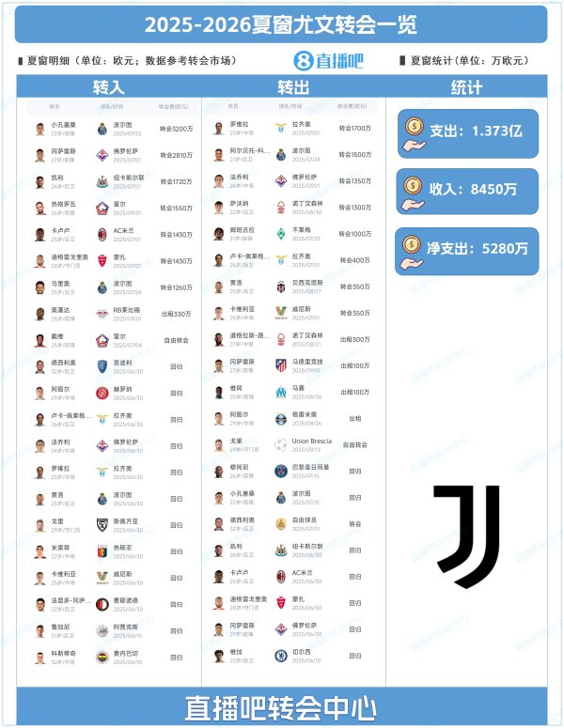Image resolution: width=564 pixels, height=728 pixels.
Task: Click the 2025-2026夏窗尤文转会一览 title banner
Action: pos(281,24)
